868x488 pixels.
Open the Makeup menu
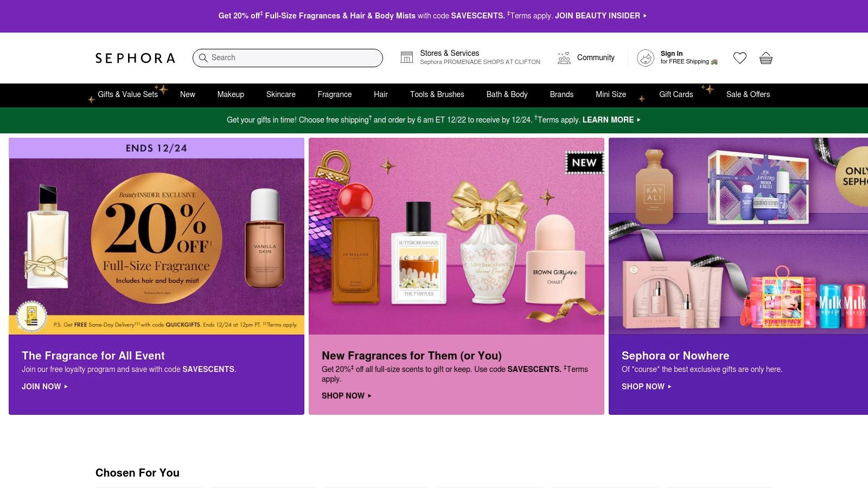(x=230, y=95)
